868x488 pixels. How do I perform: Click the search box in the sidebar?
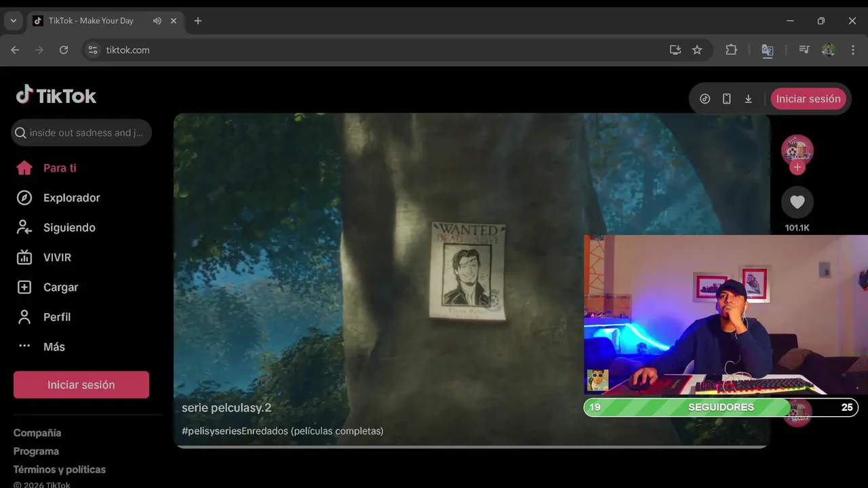(x=81, y=133)
